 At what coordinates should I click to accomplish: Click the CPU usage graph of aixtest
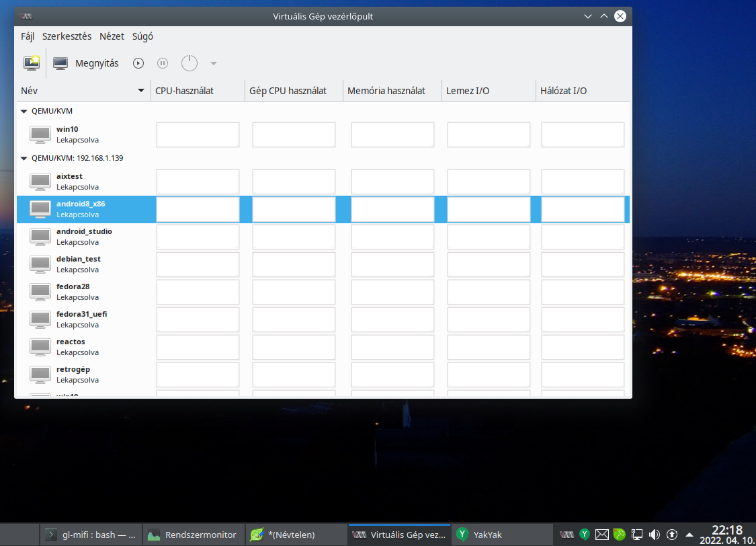click(x=198, y=182)
